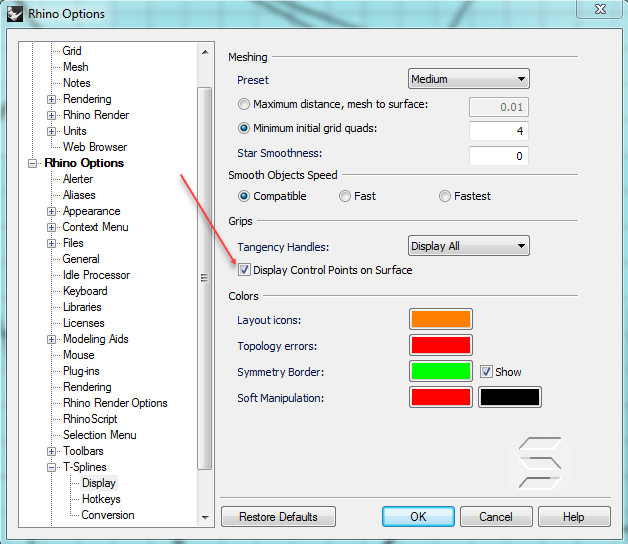Screen dimensions: 628x544
Task: Toggle the Symmetry Border Show checkbox
Action: tap(486, 372)
